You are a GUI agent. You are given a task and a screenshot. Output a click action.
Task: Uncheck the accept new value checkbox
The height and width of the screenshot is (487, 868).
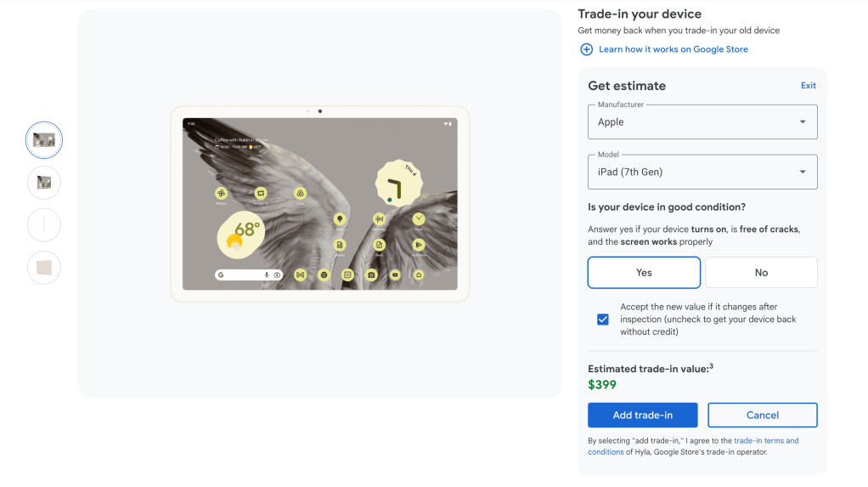pos(603,320)
